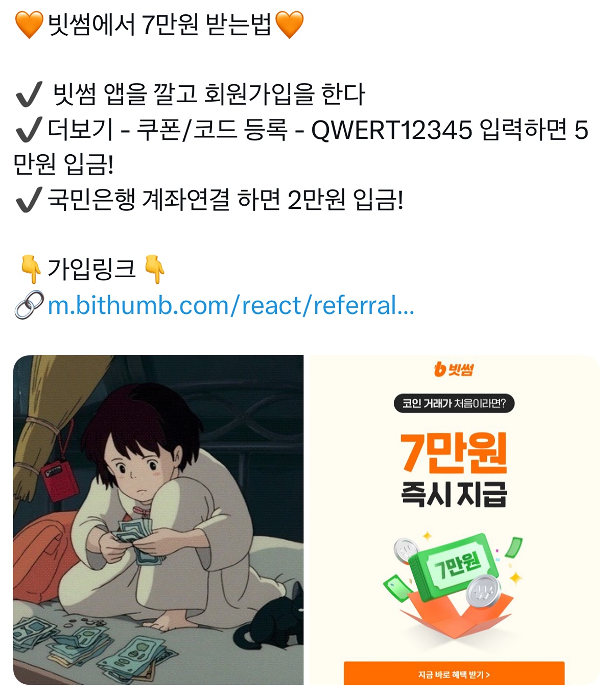Click the orange heart before '빗썸에서'
Image resolution: width=613 pixels, height=700 pixels.
pos(29,25)
